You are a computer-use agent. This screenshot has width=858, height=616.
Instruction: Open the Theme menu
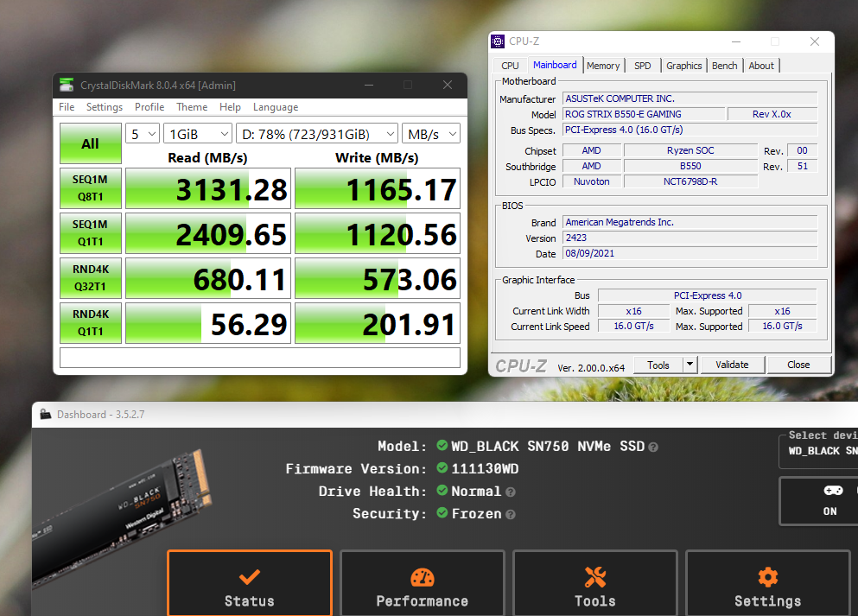pyautogui.click(x=191, y=106)
